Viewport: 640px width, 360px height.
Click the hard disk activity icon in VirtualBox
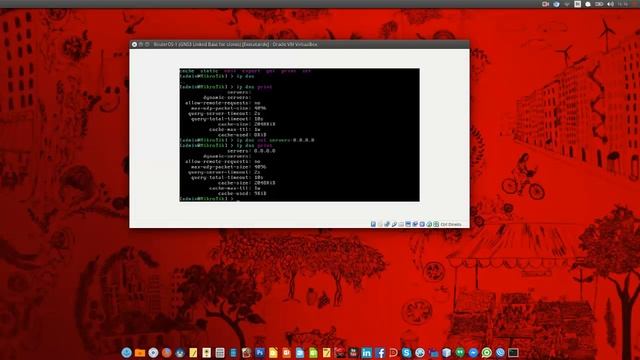(x=373, y=224)
